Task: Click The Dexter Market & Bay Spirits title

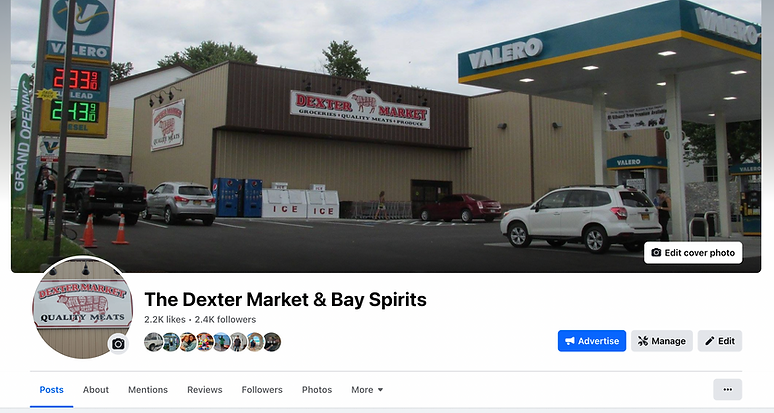Action: [x=285, y=300]
